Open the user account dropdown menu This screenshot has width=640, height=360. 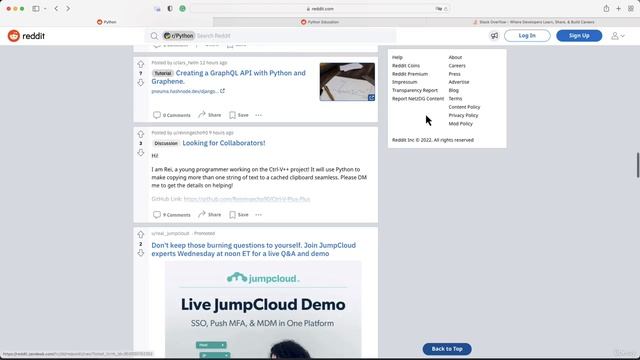click(618, 36)
